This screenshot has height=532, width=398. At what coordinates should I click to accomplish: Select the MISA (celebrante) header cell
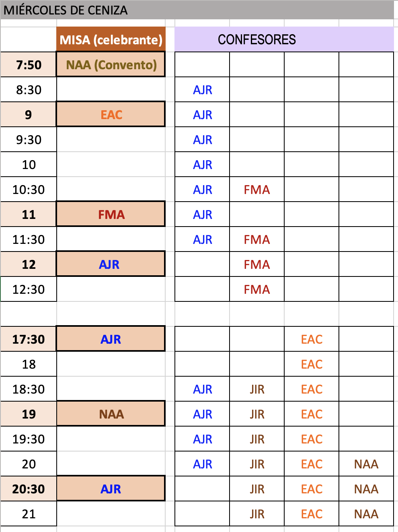coord(111,39)
